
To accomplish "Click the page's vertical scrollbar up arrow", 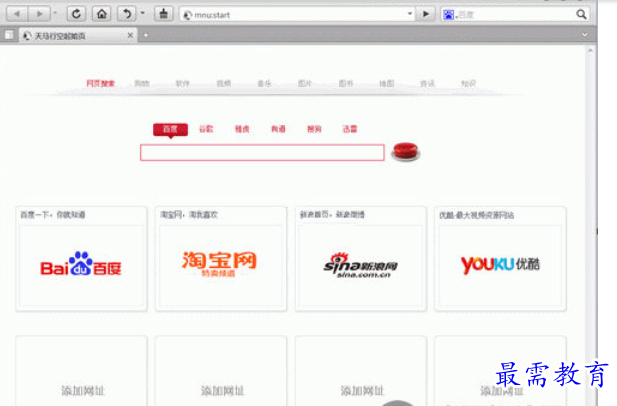I will click(590, 50).
